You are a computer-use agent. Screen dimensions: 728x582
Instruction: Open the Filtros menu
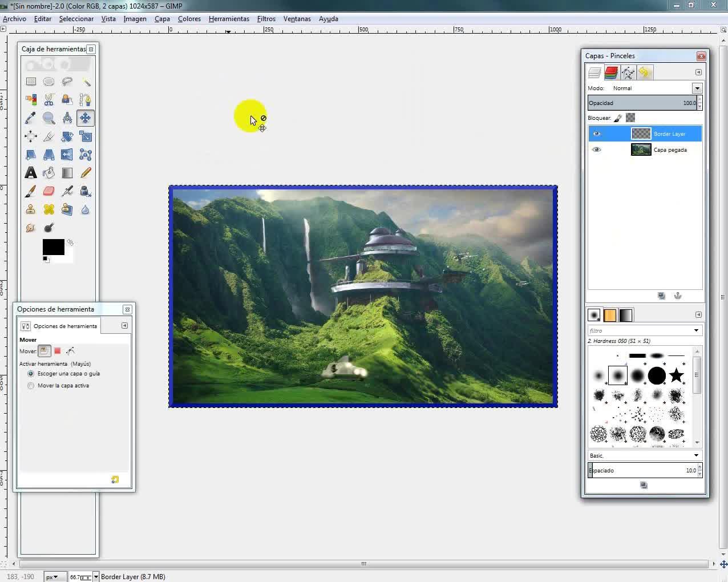pyautogui.click(x=266, y=19)
